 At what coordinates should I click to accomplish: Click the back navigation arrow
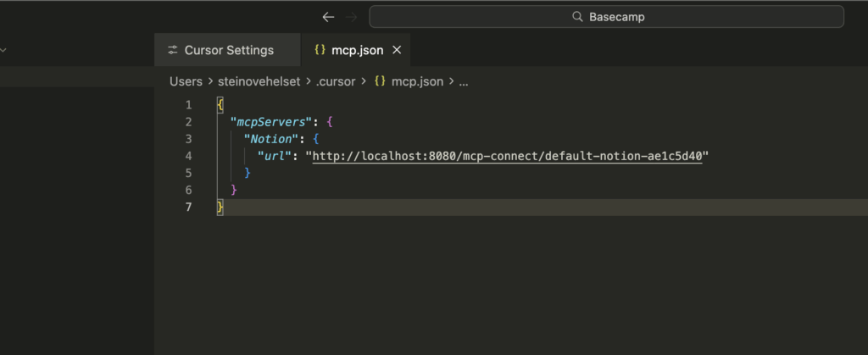click(328, 17)
